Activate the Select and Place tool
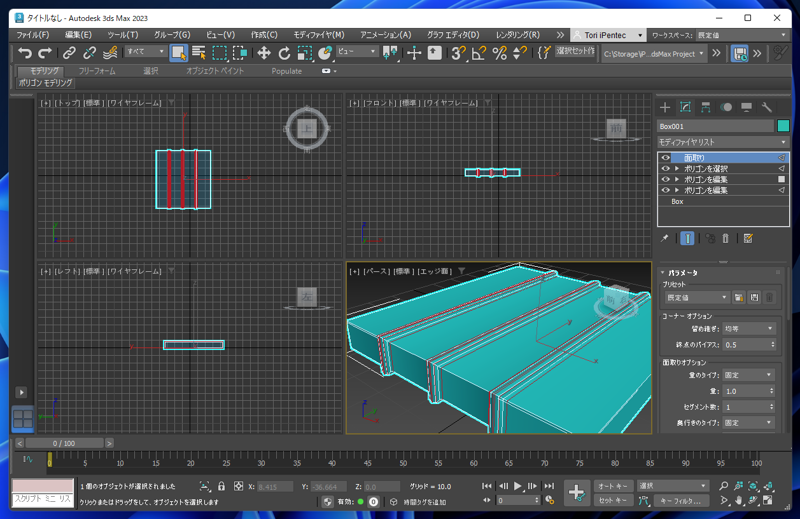800x519 pixels. [325, 53]
